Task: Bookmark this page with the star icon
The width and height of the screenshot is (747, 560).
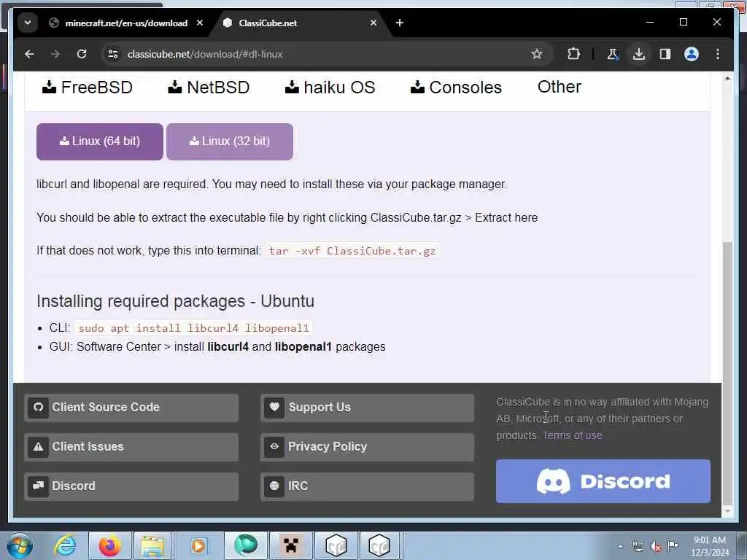Action: [x=537, y=54]
